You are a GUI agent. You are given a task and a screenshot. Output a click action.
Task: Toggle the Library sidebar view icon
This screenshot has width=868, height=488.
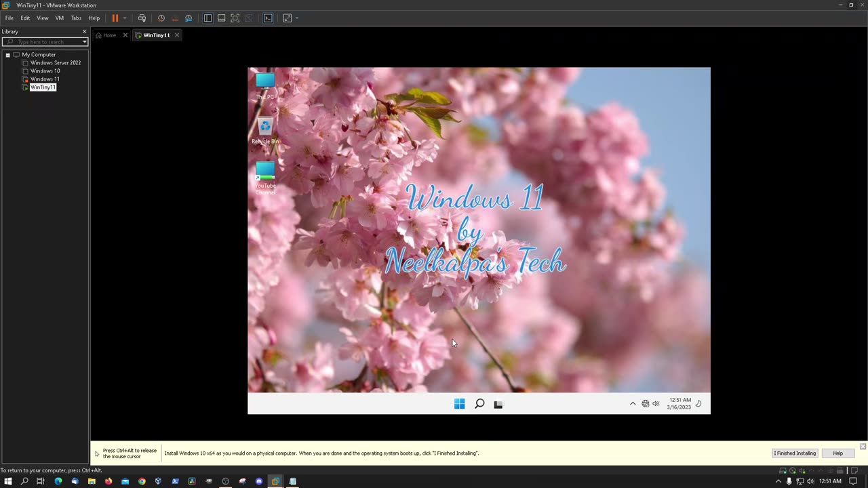click(x=208, y=18)
